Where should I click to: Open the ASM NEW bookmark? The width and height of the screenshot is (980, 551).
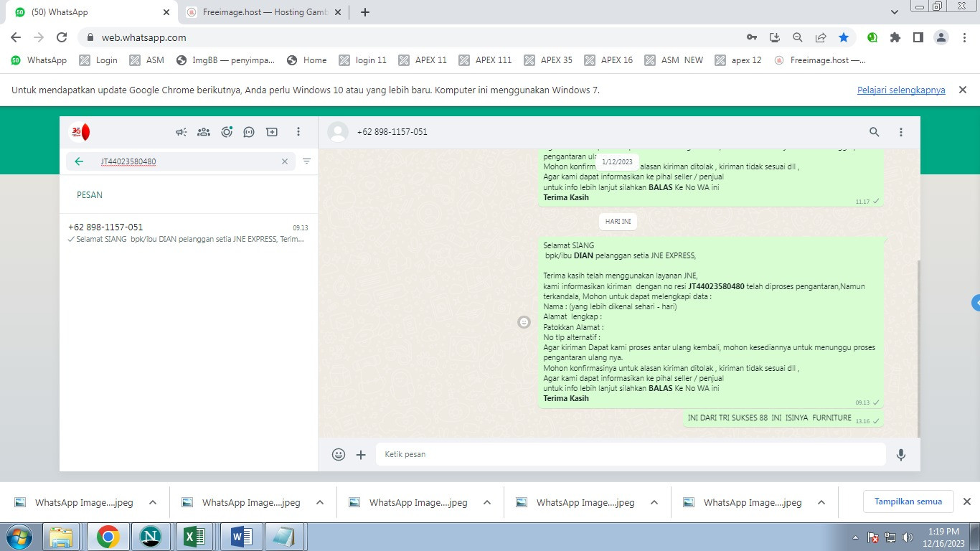(x=674, y=60)
